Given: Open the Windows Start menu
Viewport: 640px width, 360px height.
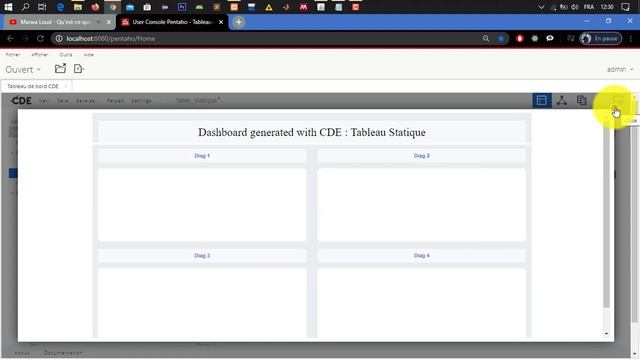Looking at the screenshot, I should point(8,7).
